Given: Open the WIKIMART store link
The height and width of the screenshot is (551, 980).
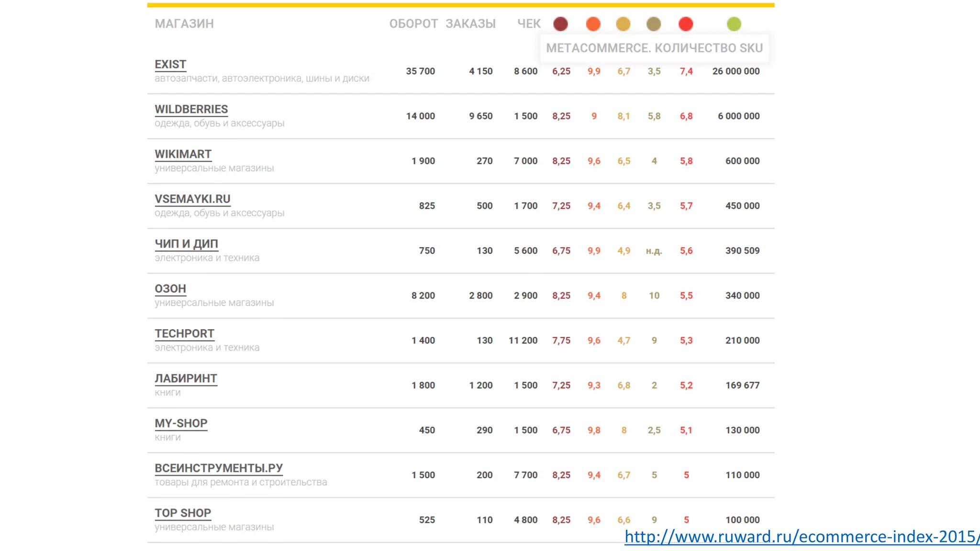Looking at the screenshot, I should point(183,154).
